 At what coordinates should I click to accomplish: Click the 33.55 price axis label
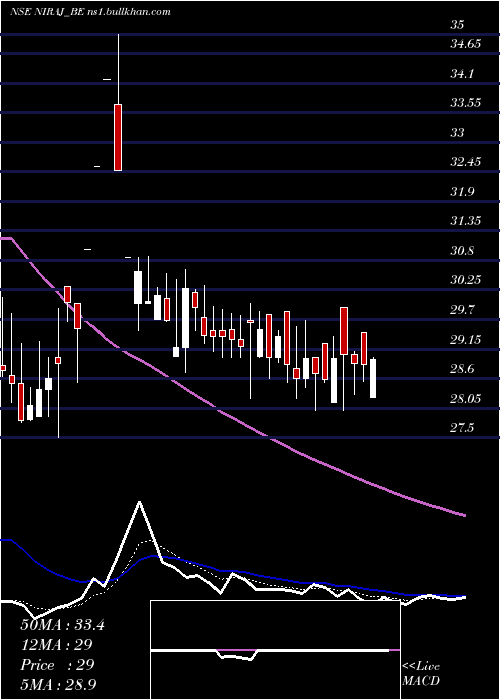pyautogui.click(x=466, y=103)
